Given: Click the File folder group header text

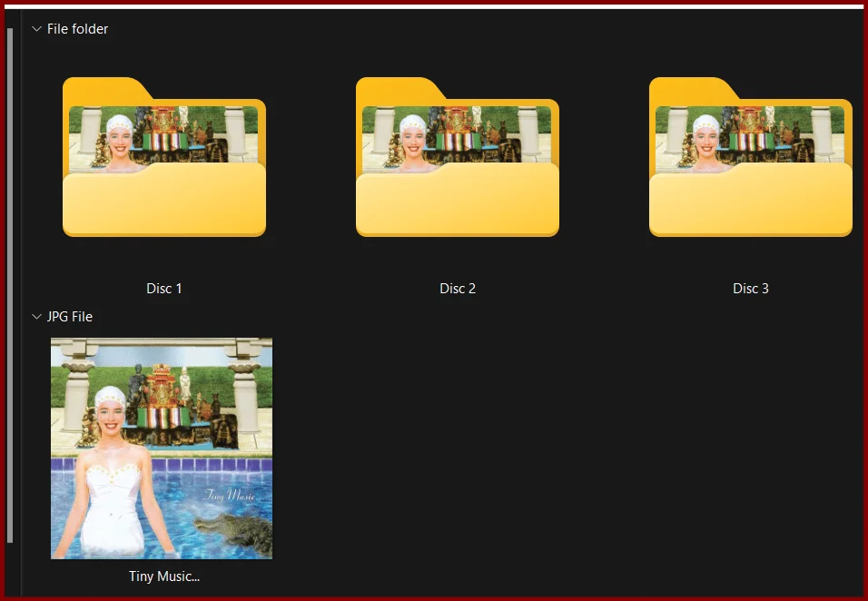Looking at the screenshot, I should tap(77, 29).
